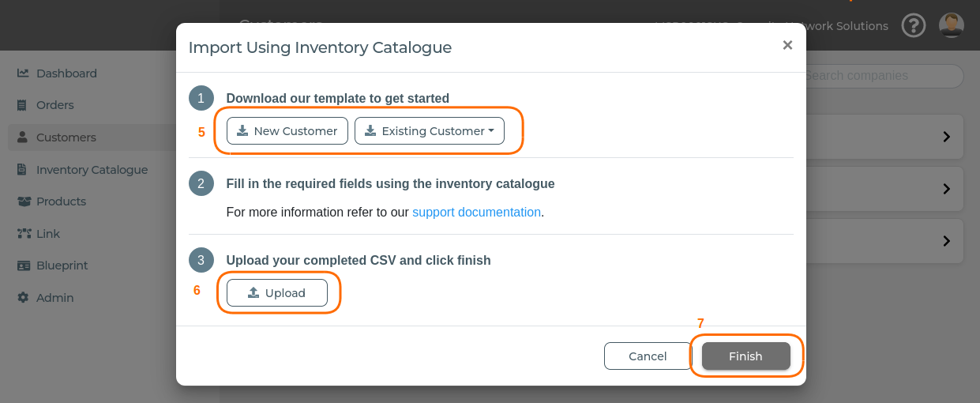980x403 pixels.
Task: Open the user avatar profile menu
Action: (952, 25)
